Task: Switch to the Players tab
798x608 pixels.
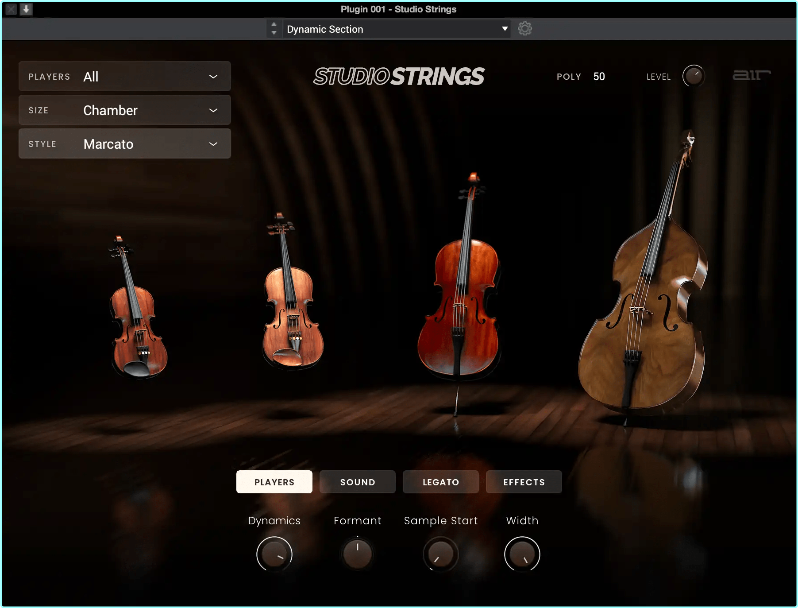Action: pos(274,481)
